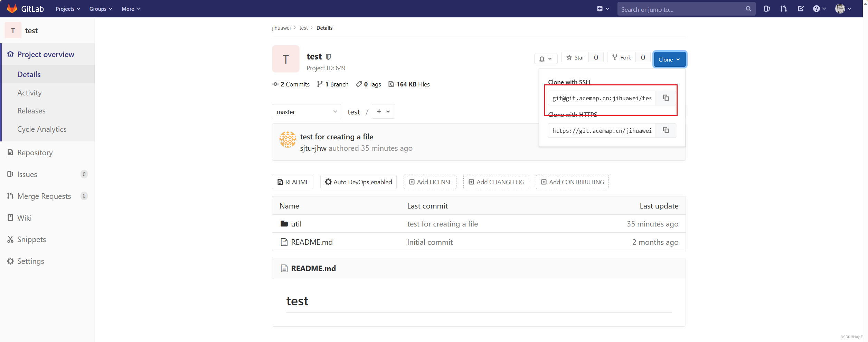Copy the SSH clone URL
Image resolution: width=868 pixels, height=342 pixels.
coord(666,98)
